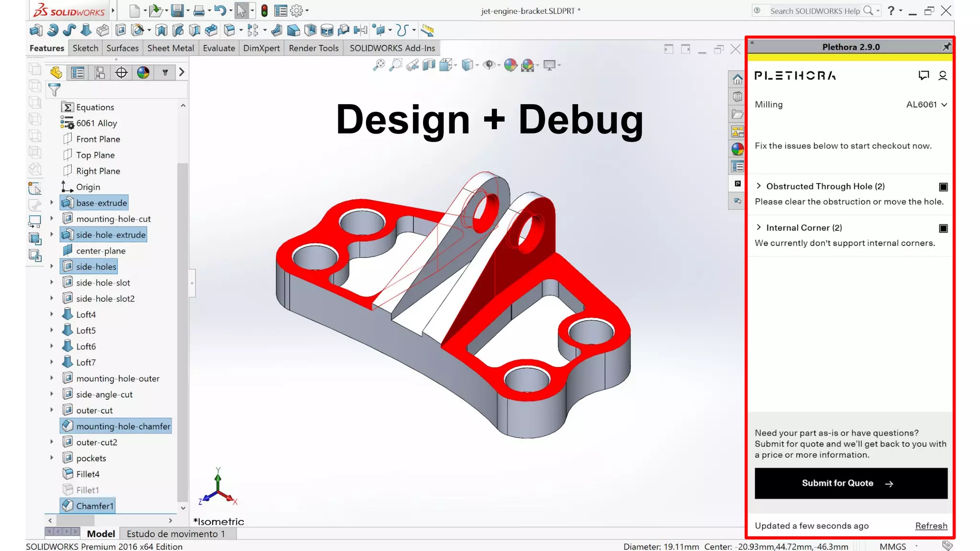Click the Refresh link
The height and width of the screenshot is (551, 980).
click(931, 526)
